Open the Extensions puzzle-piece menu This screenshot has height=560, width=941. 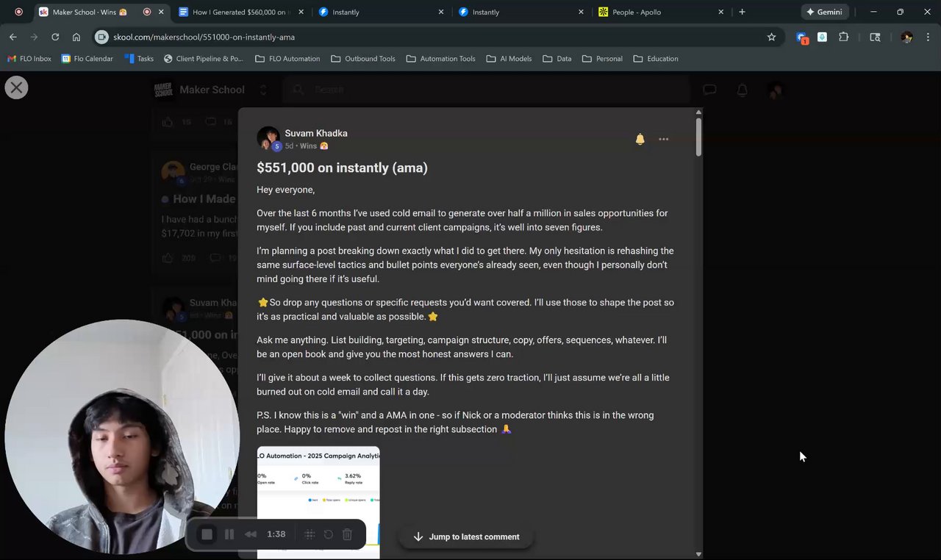843,37
